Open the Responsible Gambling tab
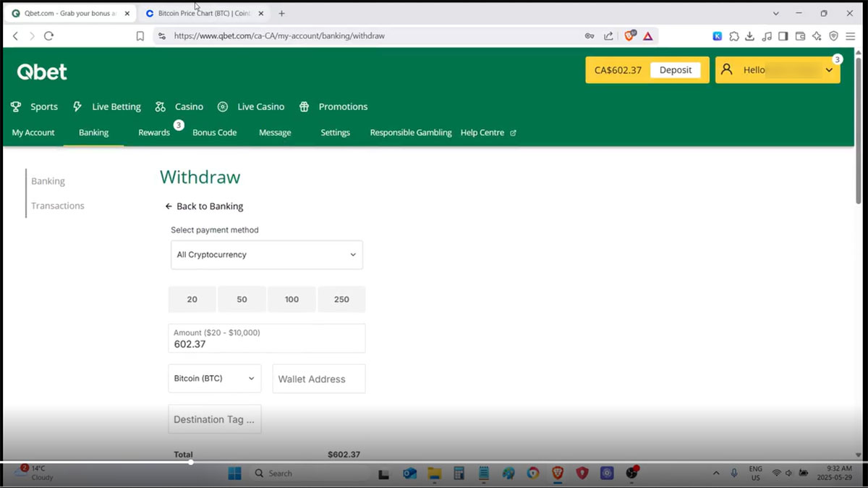 pos(411,132)
